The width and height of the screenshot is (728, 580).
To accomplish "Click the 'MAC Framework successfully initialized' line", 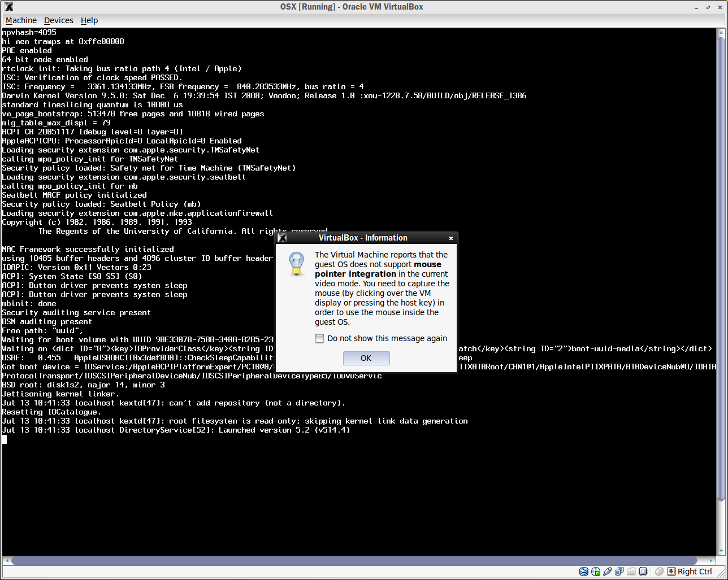I will pyautogui.click(x=88, y=249).
